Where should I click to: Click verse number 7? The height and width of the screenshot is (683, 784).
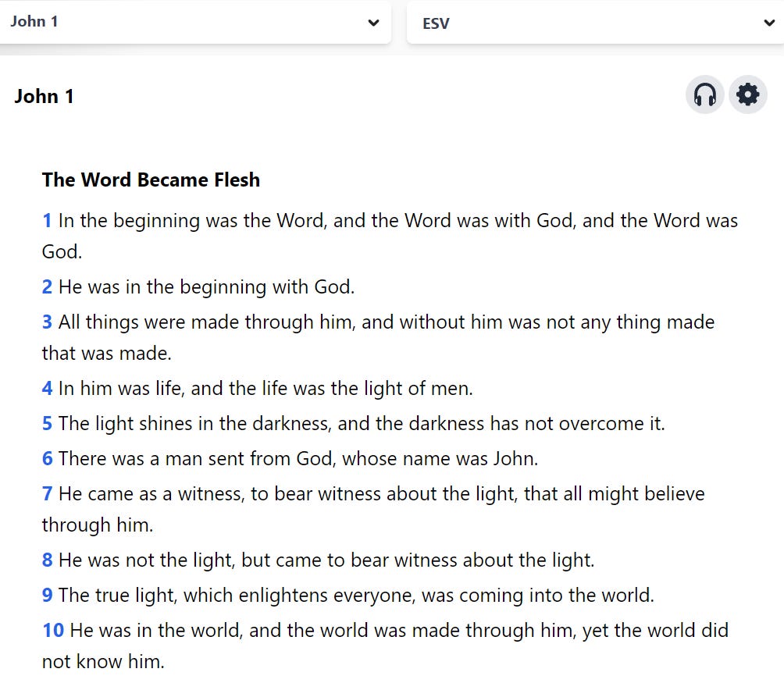(47, 493)
